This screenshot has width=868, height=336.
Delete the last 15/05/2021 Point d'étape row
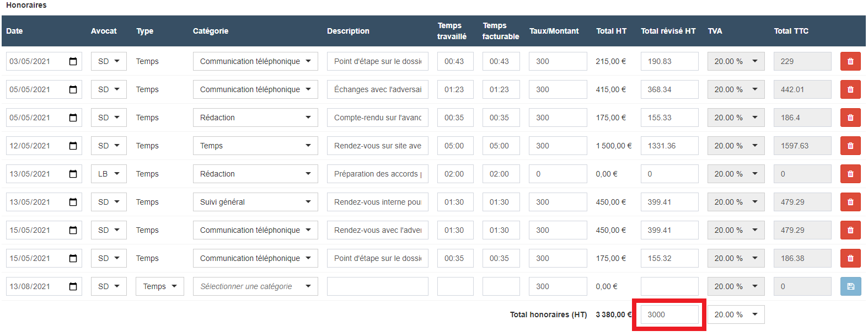(x=850, y=258)
